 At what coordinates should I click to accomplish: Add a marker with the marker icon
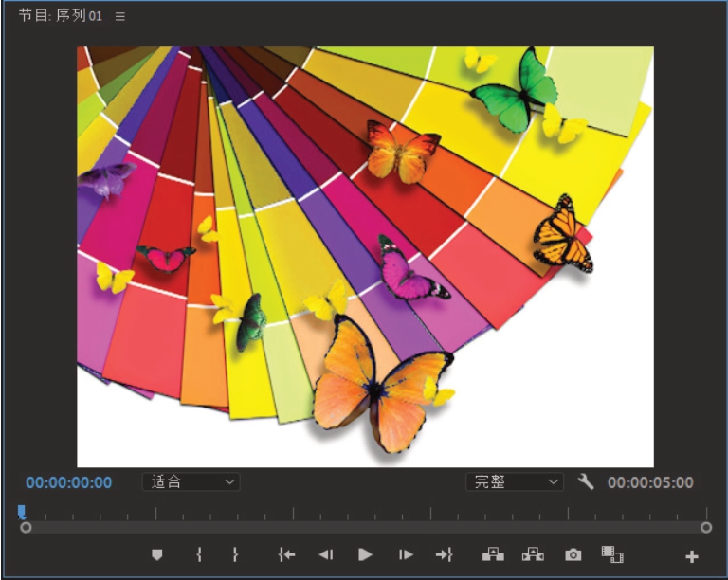[x=157, y=555]
